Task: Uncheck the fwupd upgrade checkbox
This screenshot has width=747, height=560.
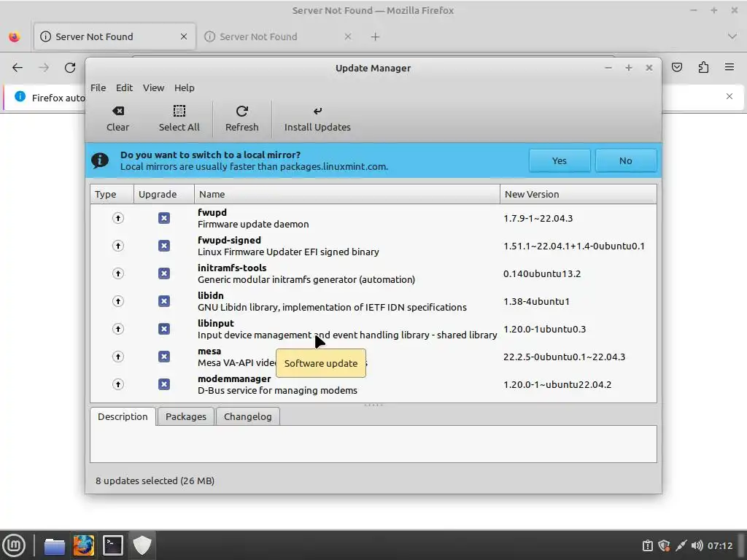Action: (x=164, y=218)
